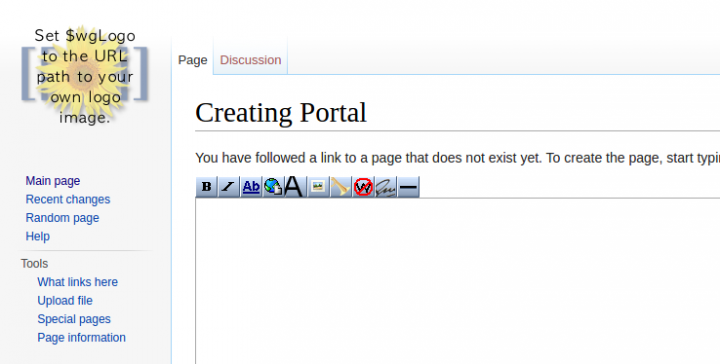Open Recent changes link
The image size is (720, 364).
68,199
